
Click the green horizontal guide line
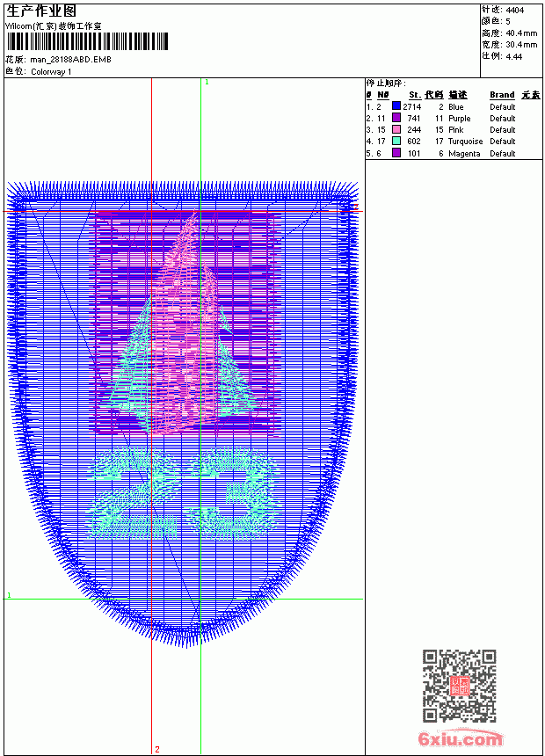(183, 600)
